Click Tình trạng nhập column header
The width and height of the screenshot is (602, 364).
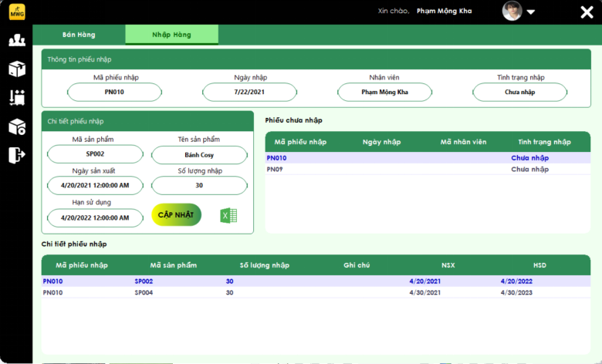coord(544,142)
